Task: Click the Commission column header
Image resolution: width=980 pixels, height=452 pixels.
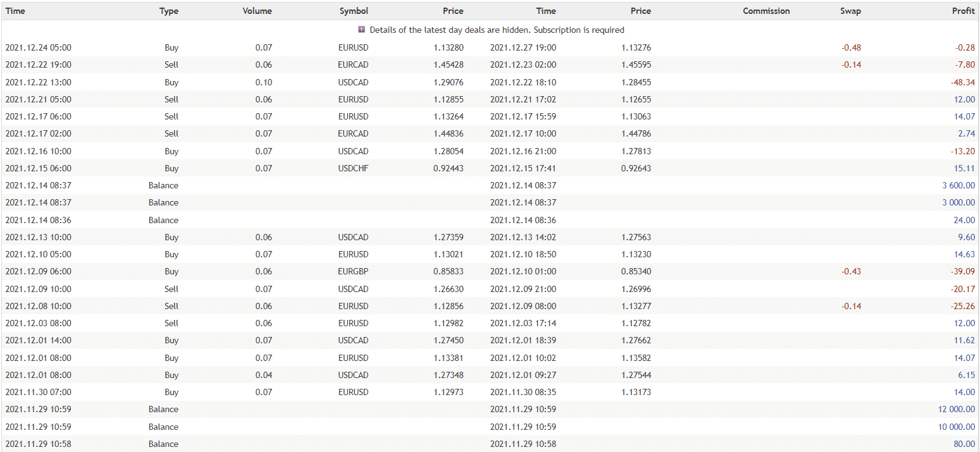Action: tap(766, 11)
